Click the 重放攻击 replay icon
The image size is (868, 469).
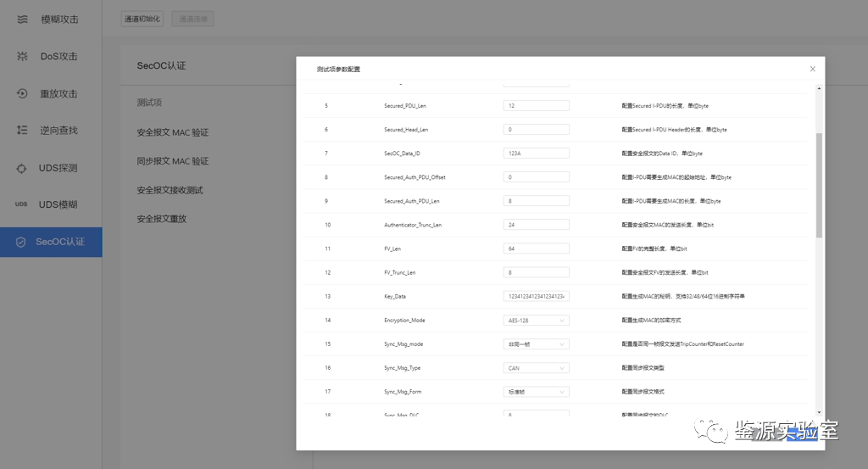tap(22, 93)
